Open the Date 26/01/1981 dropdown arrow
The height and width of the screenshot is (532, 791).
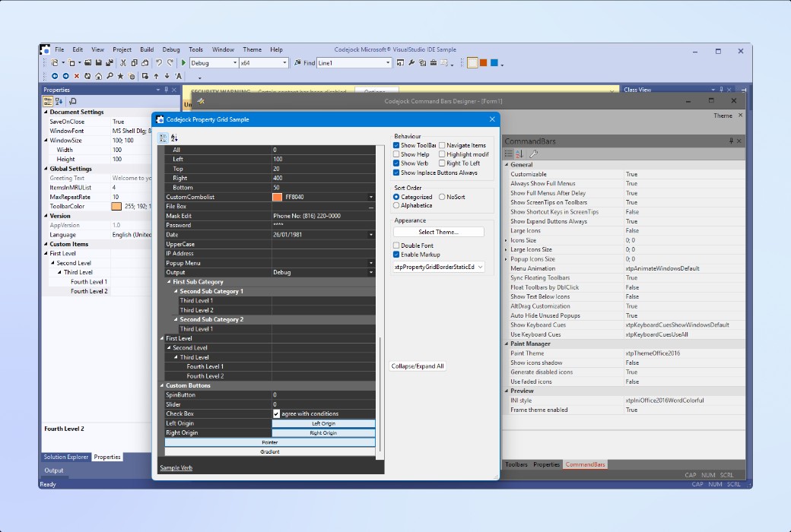click(x=371, y=235)
